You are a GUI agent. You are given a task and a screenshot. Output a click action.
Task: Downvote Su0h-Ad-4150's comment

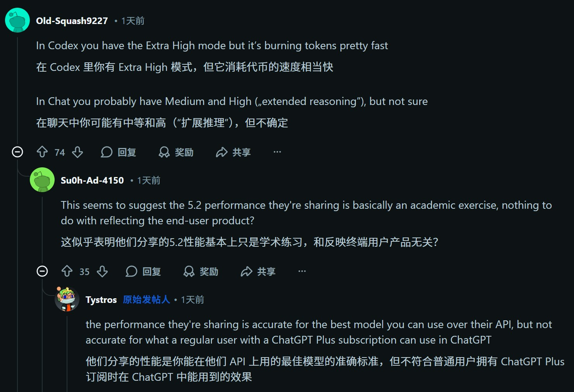pyautogui.click(x=103, y=272)
